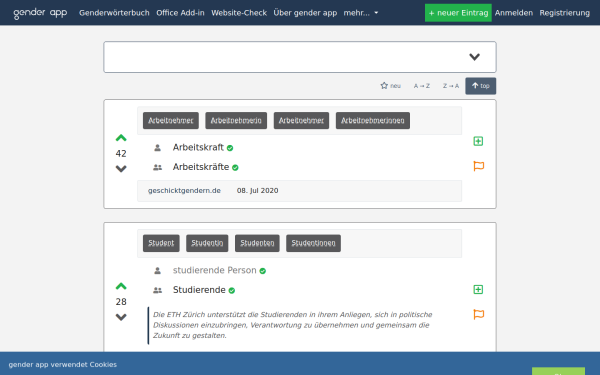Click the date 08. Jul 2020
Screen dimensions: 600x375
click(x=258, y=191)
